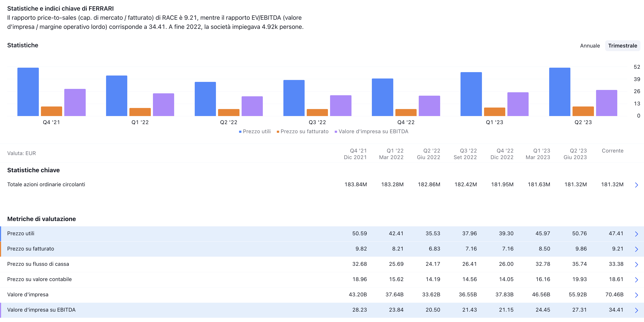Toggle the Prezzo su fatturato legend entry
The image size is (644, 322).
[x=302, y=132]
